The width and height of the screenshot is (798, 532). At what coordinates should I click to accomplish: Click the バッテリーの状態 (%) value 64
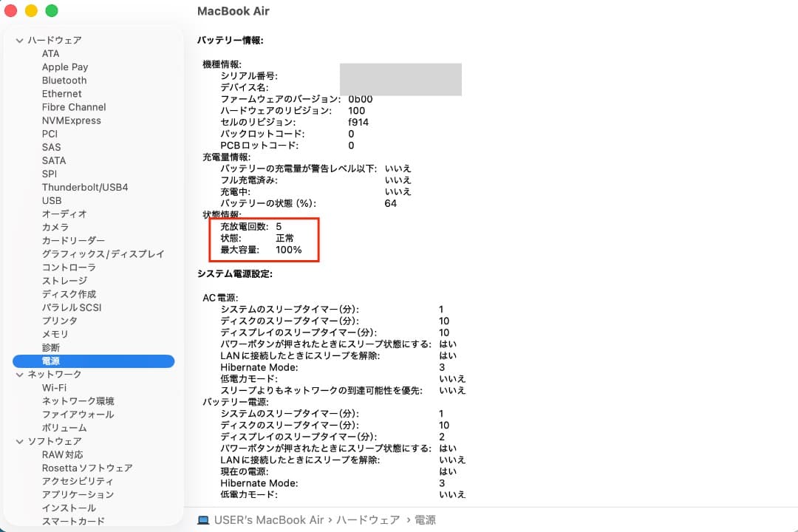pyautogui.click(x=390, y=204)
